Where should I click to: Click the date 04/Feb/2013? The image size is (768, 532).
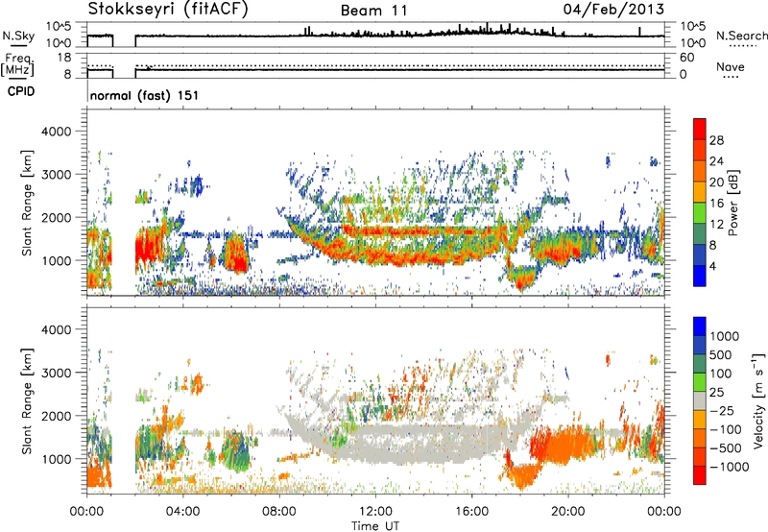[613, 10]
